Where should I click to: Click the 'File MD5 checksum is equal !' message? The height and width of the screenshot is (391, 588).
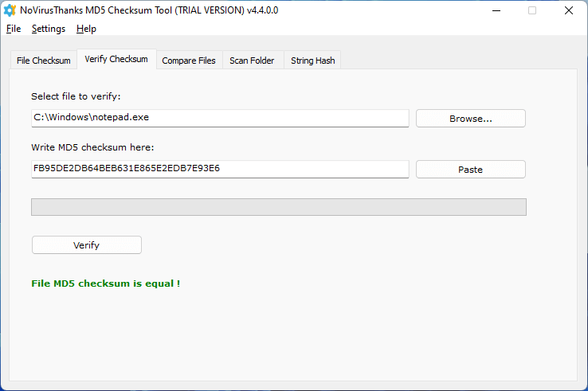click(x=106, y=283)
